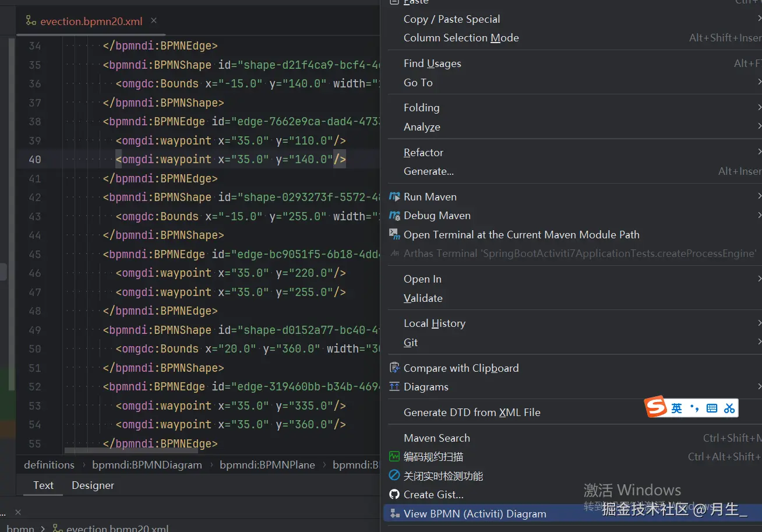Viewport: 762px width, 532px height.
Task: Select the evection.bpmn20.xml editor tab
Action: 91,21
